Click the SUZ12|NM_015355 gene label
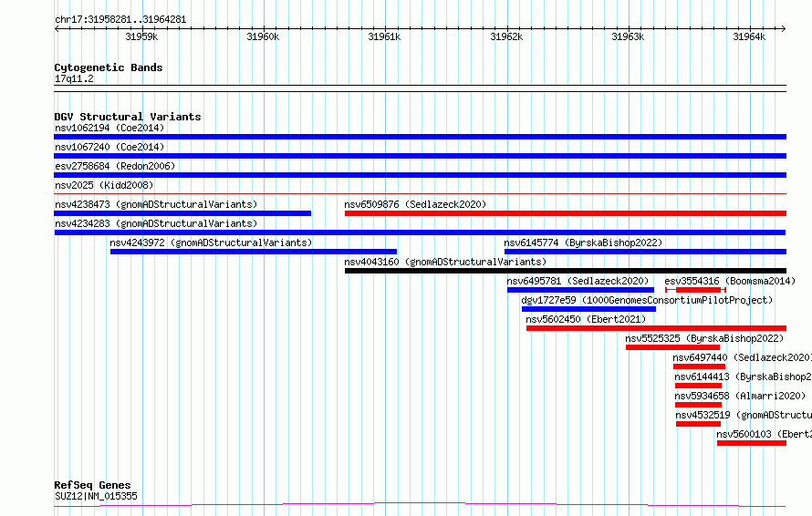 96,496
